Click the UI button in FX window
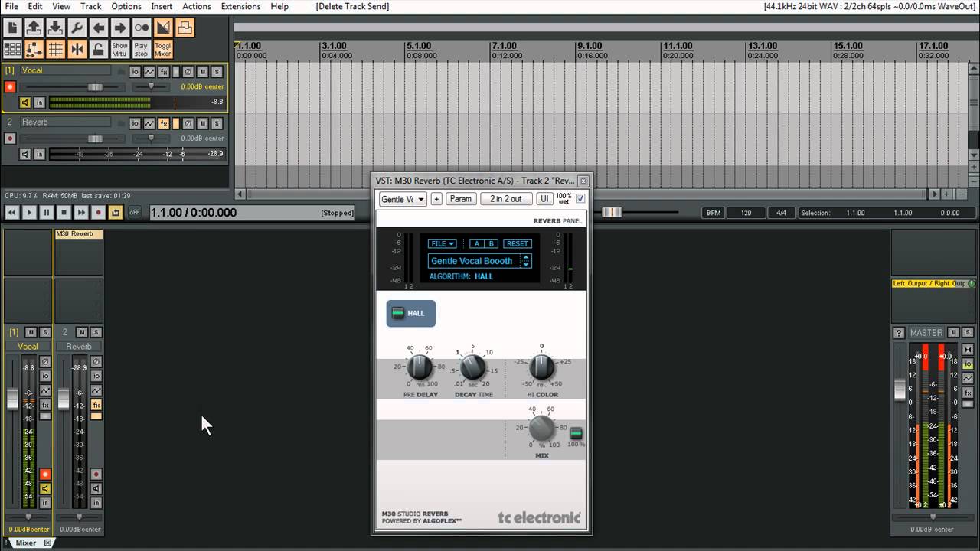 [x=544, y=199]
